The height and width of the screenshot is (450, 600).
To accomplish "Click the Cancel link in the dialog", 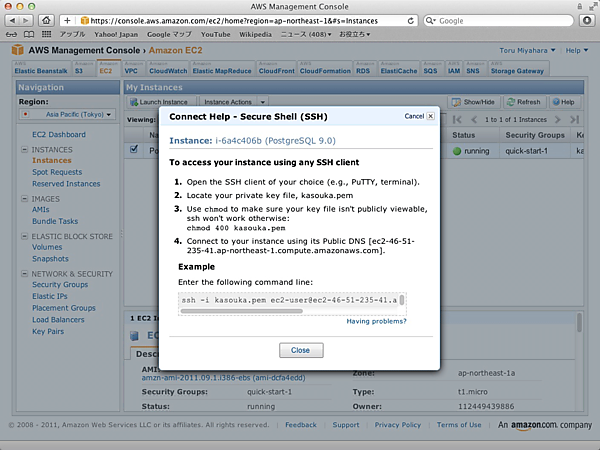I will pyautogui.click(x=414, y=116).
